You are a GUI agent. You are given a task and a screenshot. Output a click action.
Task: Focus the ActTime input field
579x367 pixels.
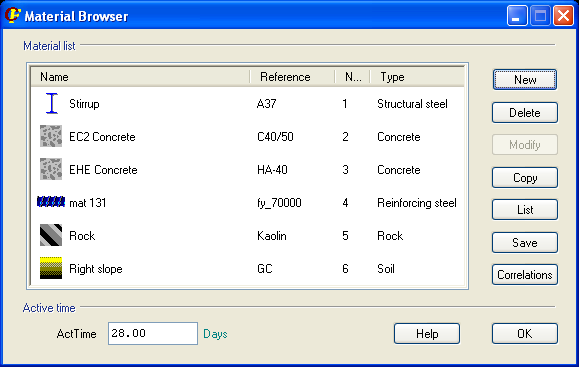153,333
